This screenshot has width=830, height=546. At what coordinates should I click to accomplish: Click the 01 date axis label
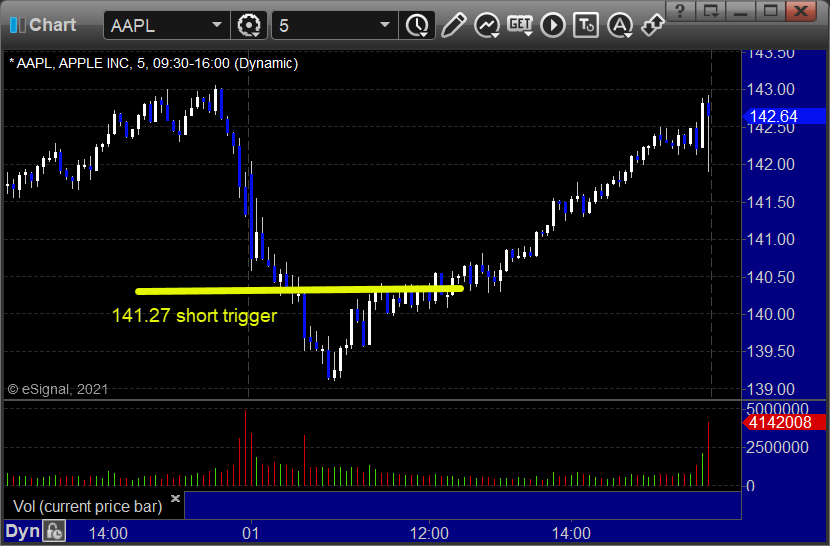point(250,533)
